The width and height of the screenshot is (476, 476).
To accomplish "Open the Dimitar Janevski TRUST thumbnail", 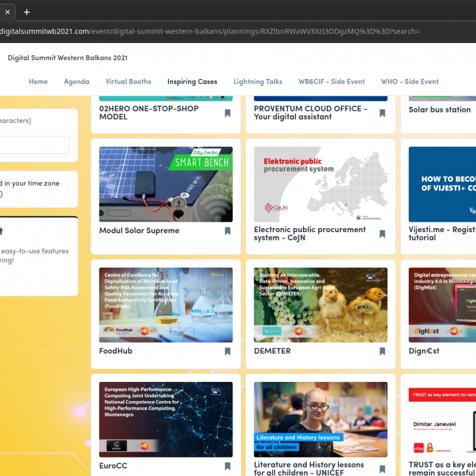I will pos(442,420).
